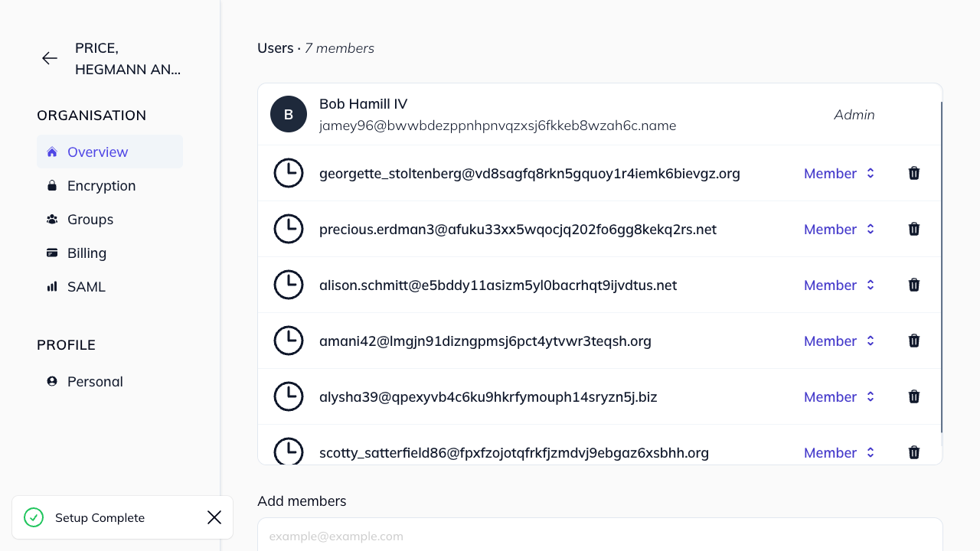Remove alysha39 with the trash icon

pos(913,397)
